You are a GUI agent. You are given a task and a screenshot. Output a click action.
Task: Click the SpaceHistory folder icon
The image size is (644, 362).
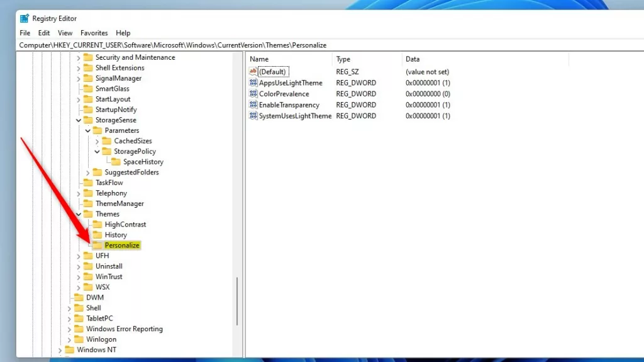tap(116, 162)
